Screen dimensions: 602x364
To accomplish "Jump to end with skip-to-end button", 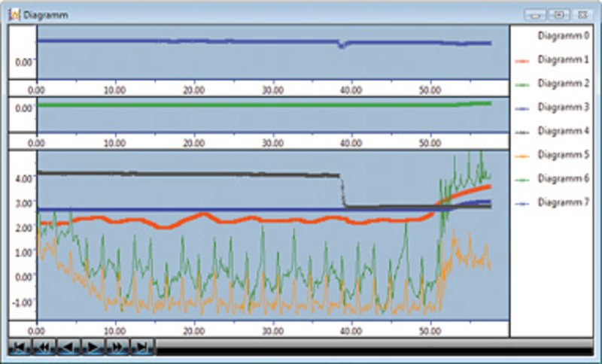I will click(142, 347).
